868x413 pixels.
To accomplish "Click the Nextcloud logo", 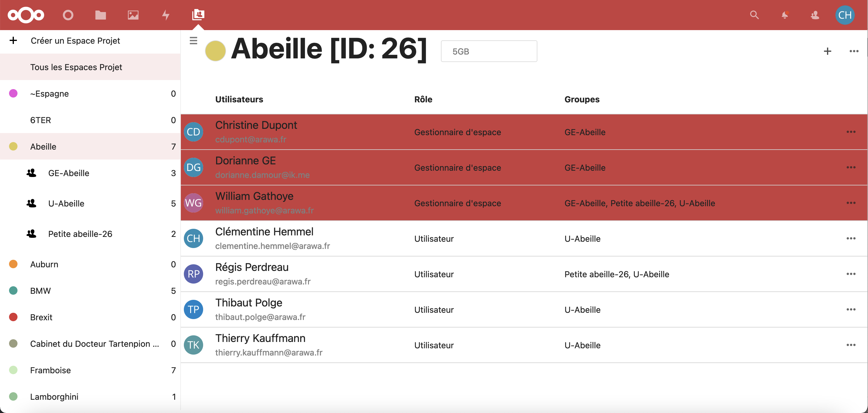I will tap(26, 15).
